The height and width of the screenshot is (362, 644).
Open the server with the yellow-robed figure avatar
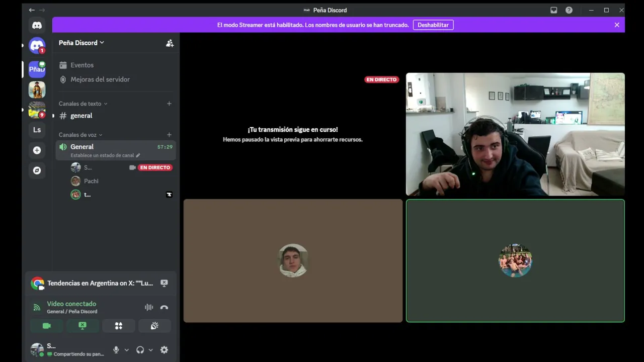pyautogui.click(x=37, y=89)
